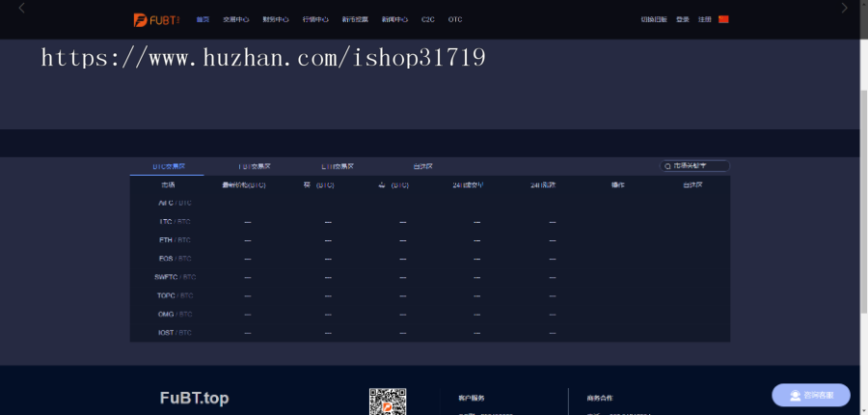The height and width of the screenshot is (415, 868).
Task: Click the 商务合作 footer heading
Action: tap(600, 398)
